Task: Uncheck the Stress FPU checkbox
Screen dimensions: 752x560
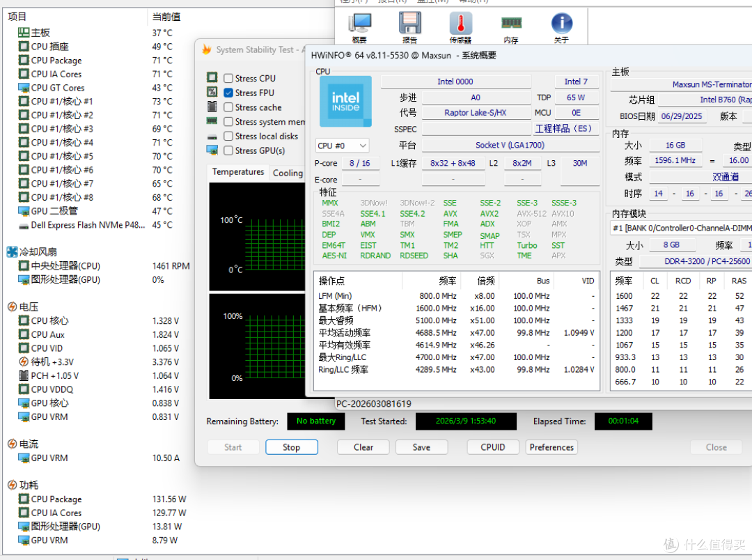Action: point(229,93)
